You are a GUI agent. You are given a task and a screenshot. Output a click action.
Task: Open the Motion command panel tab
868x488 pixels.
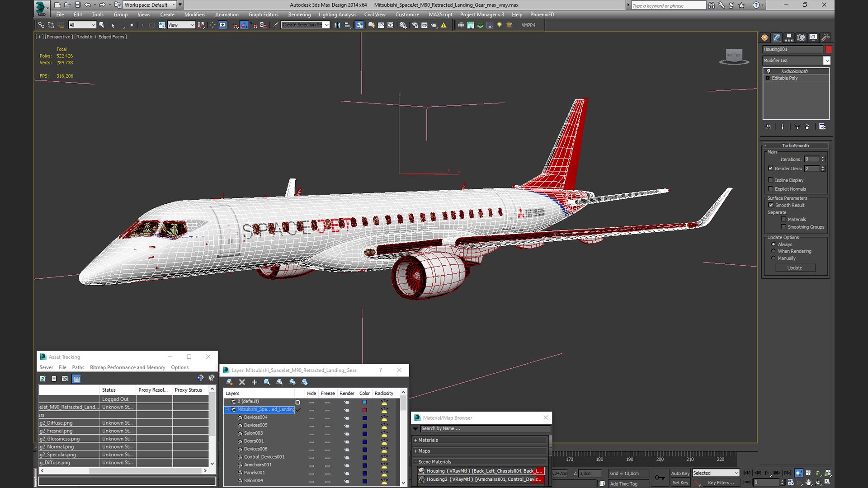click(x=801, y=38)
